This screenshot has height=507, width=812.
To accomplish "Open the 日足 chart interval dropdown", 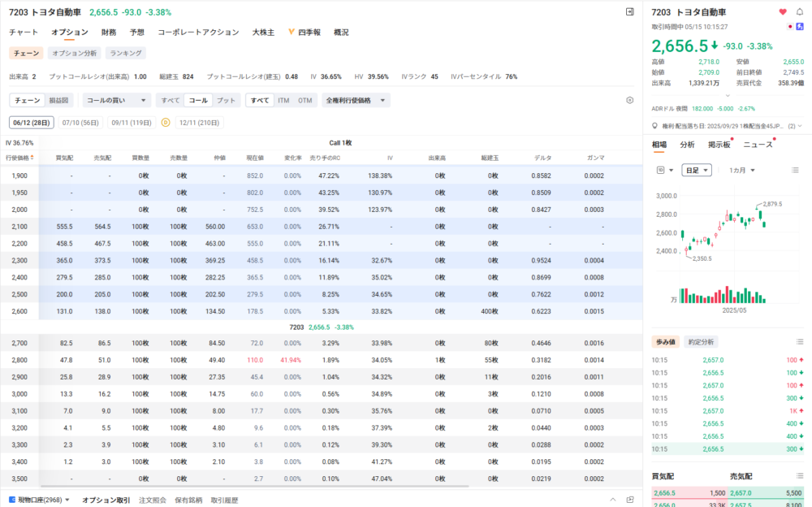I will pyautogui.click(x=697, y=170).
